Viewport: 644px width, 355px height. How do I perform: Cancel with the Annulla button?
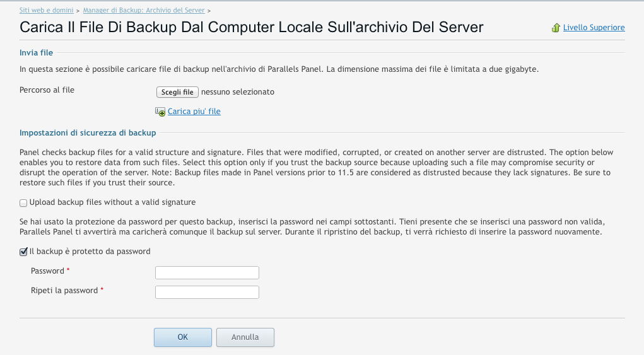pos(245,337)
